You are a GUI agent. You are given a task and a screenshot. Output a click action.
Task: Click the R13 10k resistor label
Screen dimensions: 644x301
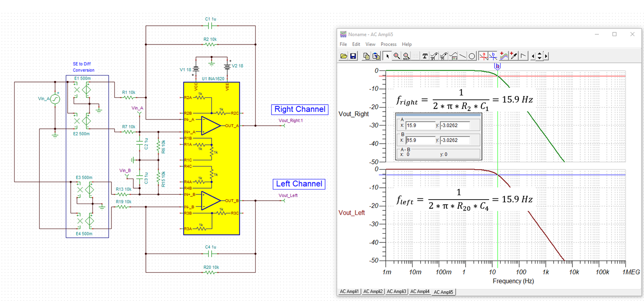pyautogui.click(x=124, y=189)
